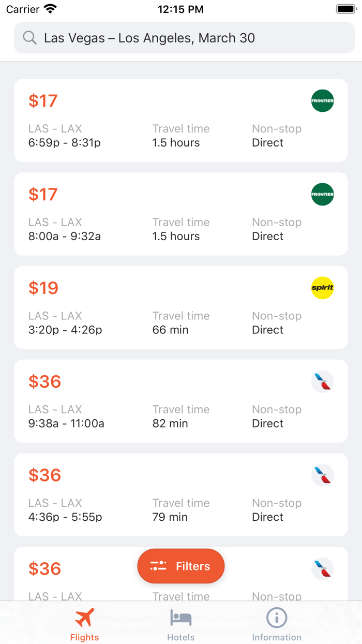Tap the sliders icon on the Filters button
Screen dimensions: 362x644
click(x=158, y=566)
